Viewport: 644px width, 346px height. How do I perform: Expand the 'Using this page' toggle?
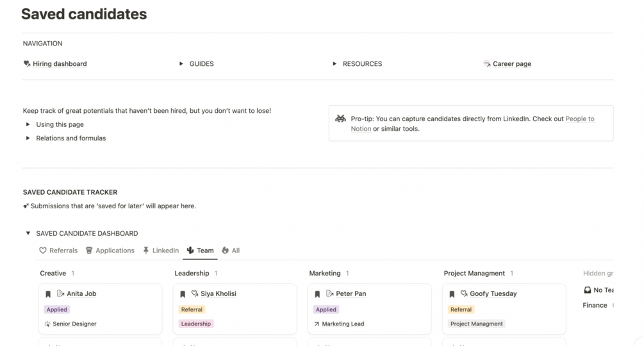point(28,124)
